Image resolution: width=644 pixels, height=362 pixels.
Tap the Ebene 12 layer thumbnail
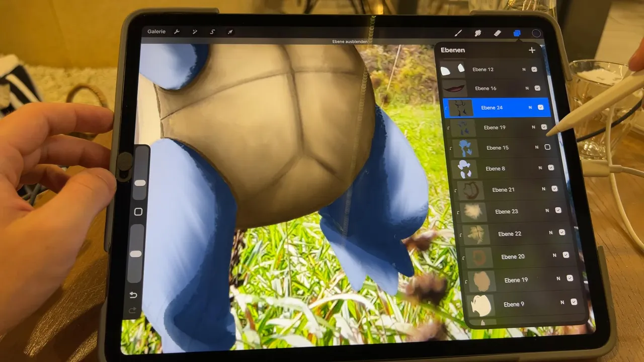click(452, 70)
